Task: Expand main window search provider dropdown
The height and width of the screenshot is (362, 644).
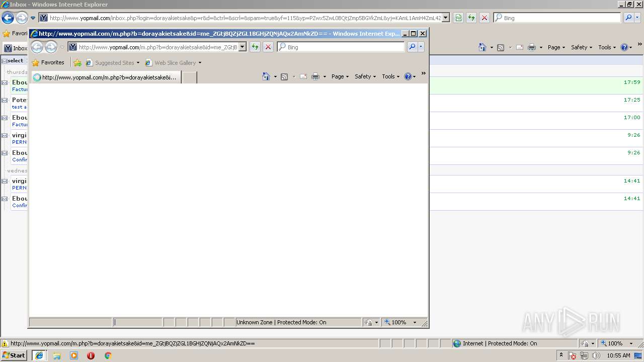Action: click(638, 18)
